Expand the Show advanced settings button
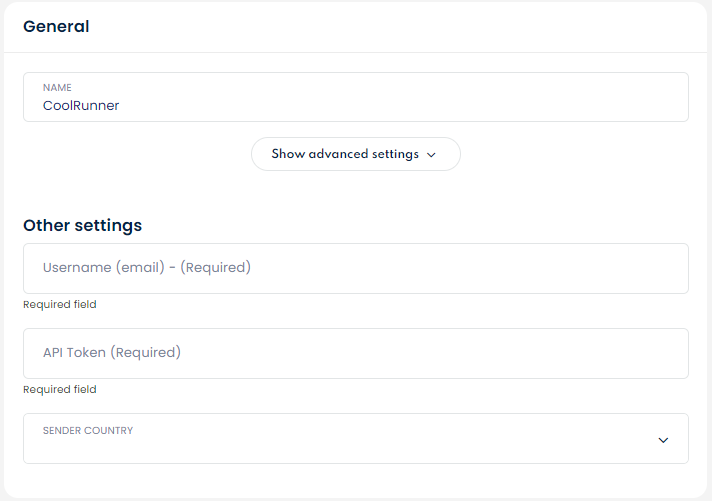The image size is (712, 501). pyautogui.click(x=355, y=154)
